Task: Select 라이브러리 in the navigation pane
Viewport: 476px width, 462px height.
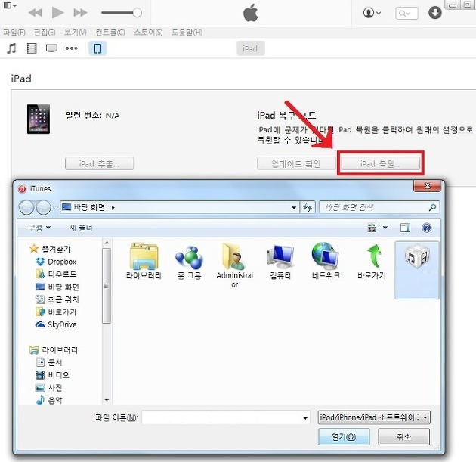Action: click(x=54, y=350)
